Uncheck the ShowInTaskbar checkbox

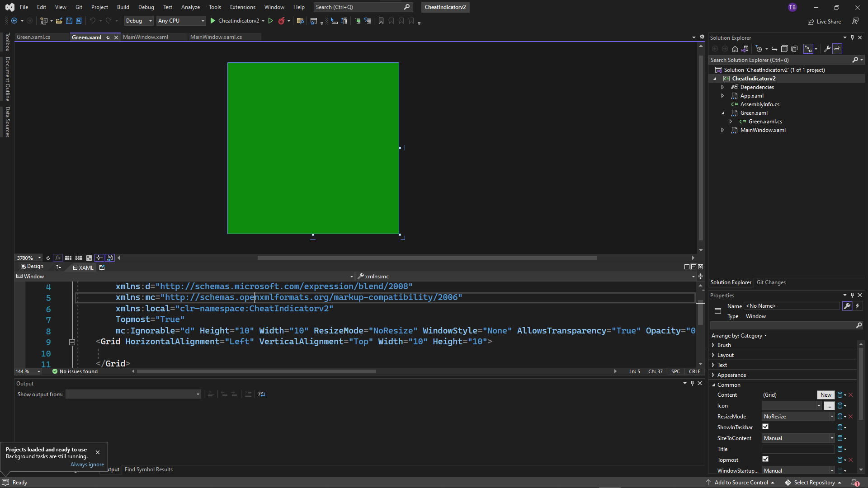tap(765, 427)
